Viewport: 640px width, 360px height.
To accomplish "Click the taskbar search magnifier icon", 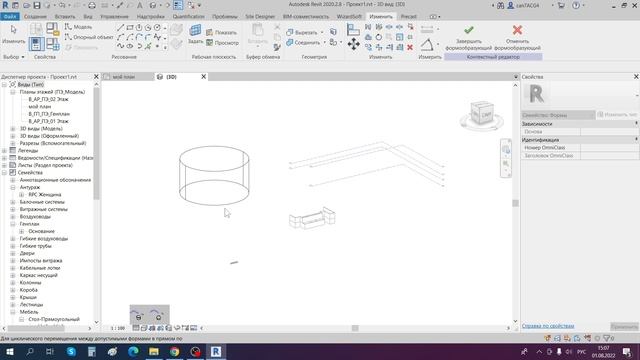I will [x=30, y=351].
